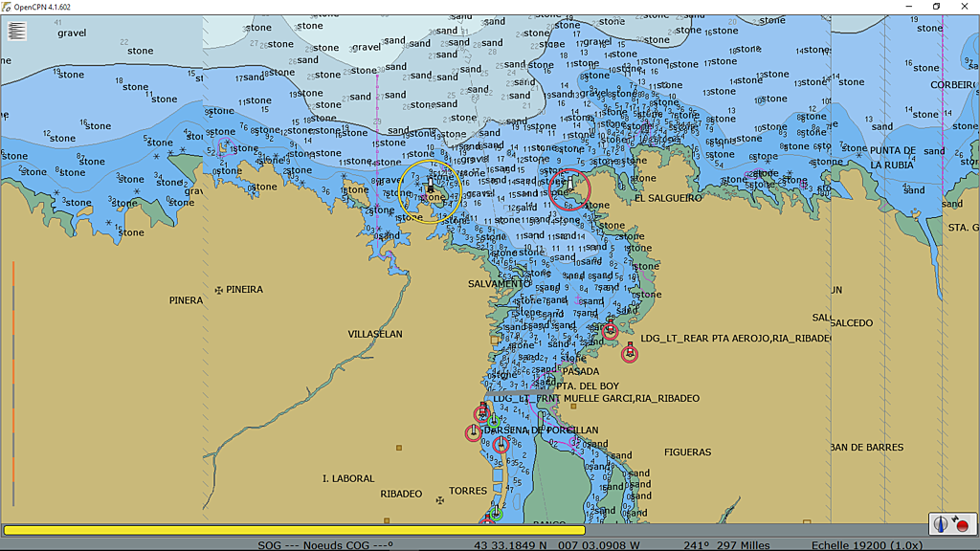This screenshot has height=551, width=980.
Task: Click the yellow chart bar at bottom
Action: (294, 530)
